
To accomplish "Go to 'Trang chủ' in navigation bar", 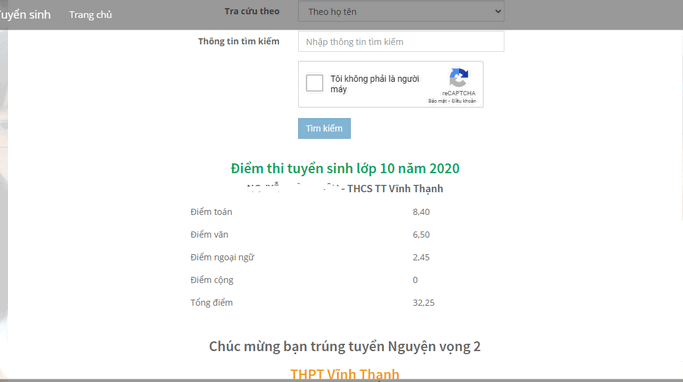I will pos(91,15).
